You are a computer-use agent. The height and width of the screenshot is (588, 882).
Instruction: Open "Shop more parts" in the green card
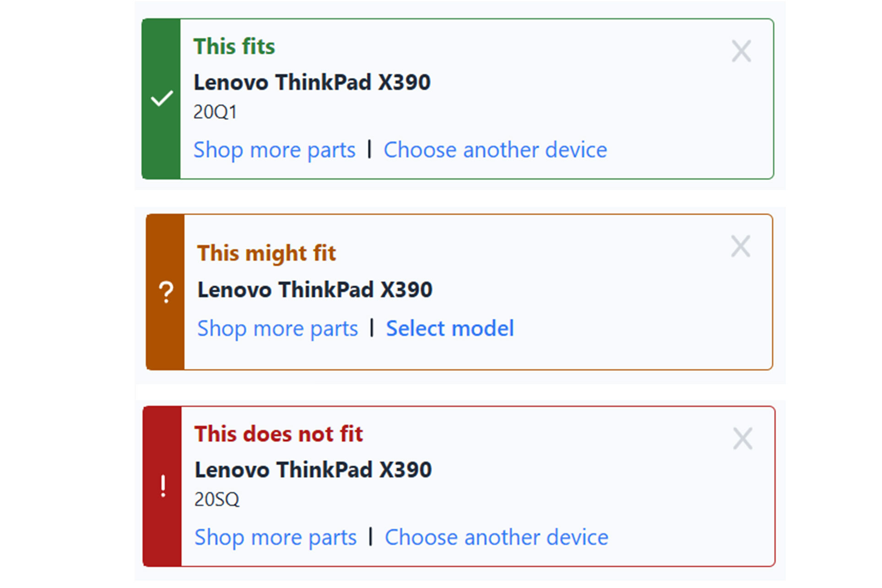coord(274,150)
